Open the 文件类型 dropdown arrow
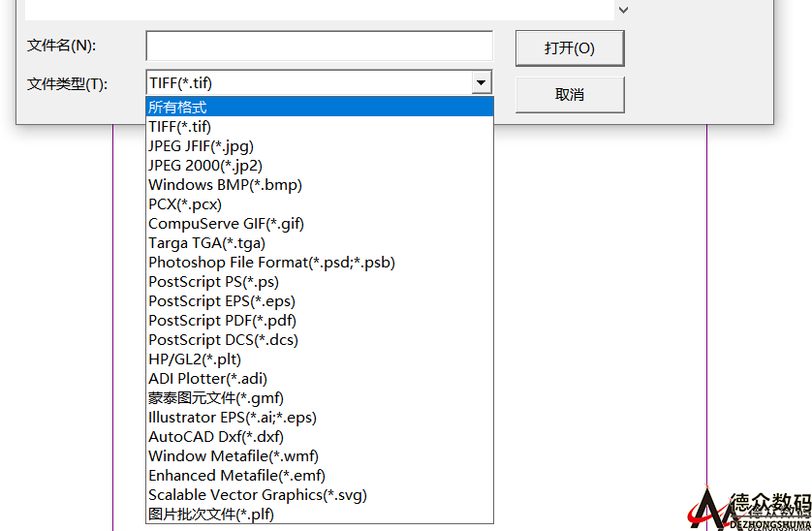Screen dimensions: 812x531 [x=481, y=83]
